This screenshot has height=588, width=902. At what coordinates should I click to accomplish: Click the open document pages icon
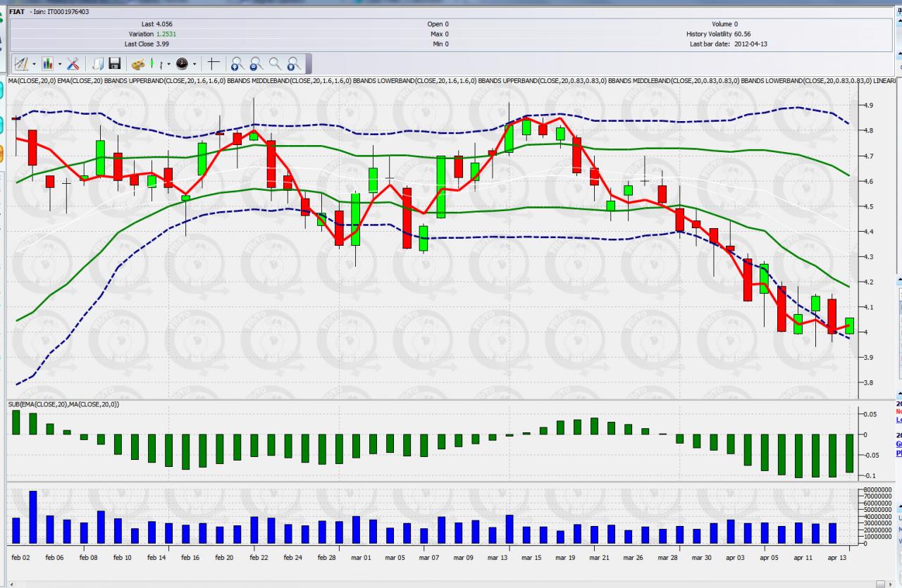pos(98,63)
